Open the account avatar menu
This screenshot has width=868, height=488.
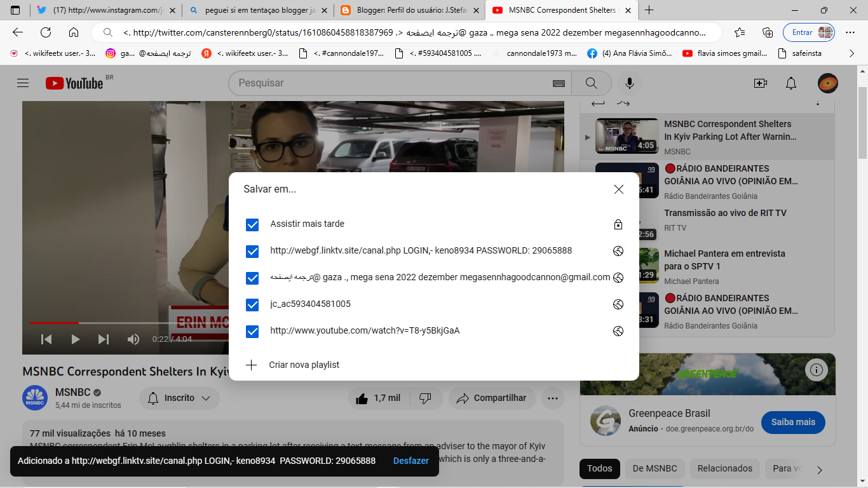pyautogui.click(x=827, y=83)
